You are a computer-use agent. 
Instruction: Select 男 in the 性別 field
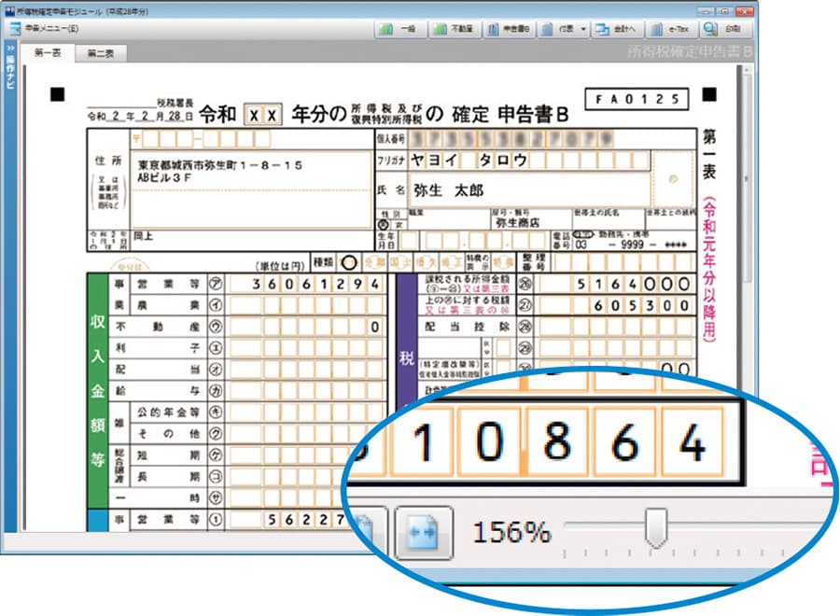(x=383, y=225)
